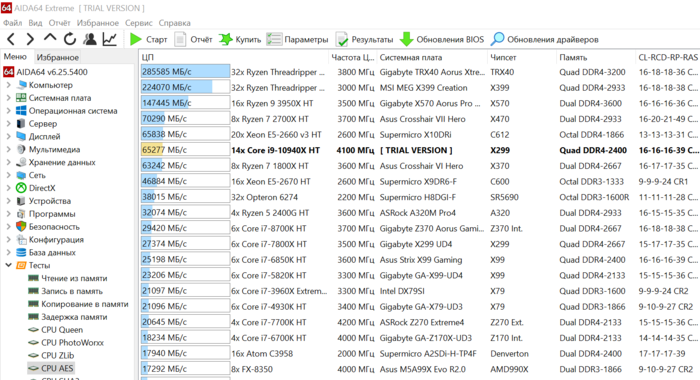Open the Отчёт report toolbar button

point(193,39)
